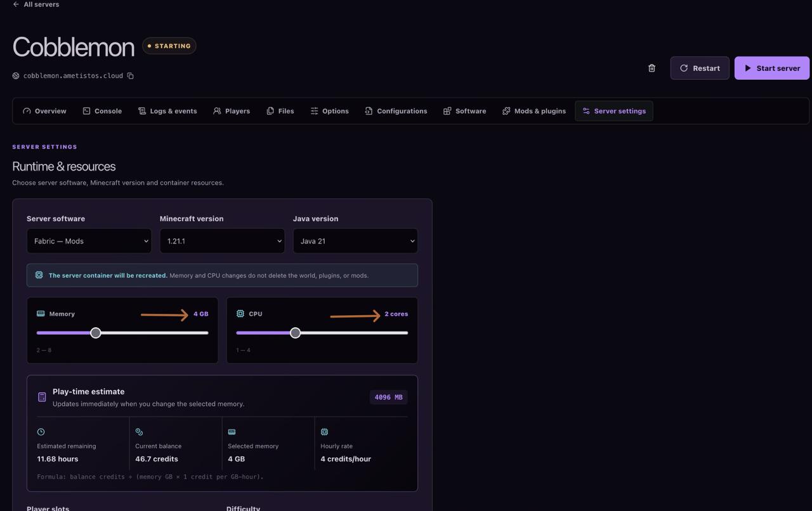Click the 2 cores CPU value

[396, 314]
